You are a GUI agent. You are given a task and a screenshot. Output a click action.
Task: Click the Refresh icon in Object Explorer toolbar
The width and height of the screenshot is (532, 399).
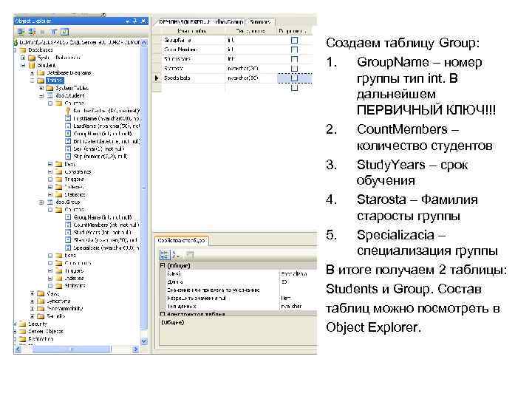(64, 32)
